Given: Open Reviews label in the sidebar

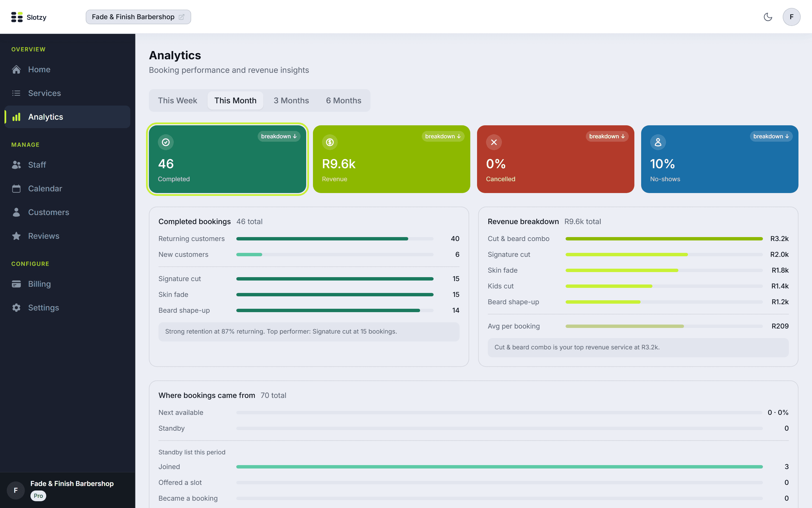Looking at the screenshot, I should pyautogui.click(x=44, y=236).
